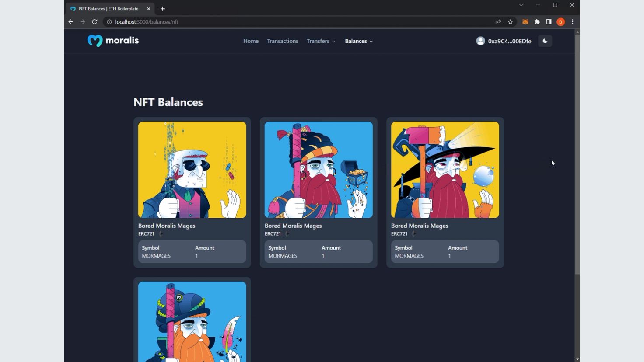This screenshot has height=362, width=644.
Task: Click MORMAGES symbol on first card
Action: tap(156, 256)
